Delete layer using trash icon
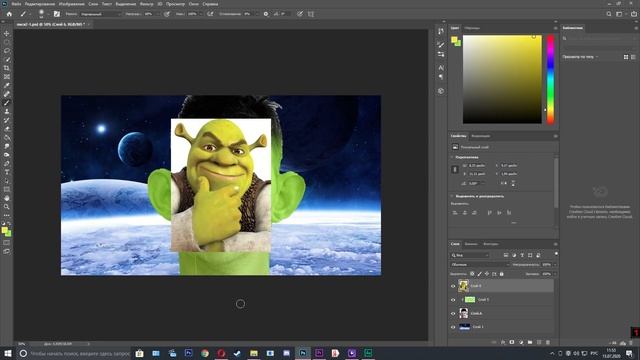Image resolution: width=640 pixels, height=360 pixels. (x=548, y=342)
